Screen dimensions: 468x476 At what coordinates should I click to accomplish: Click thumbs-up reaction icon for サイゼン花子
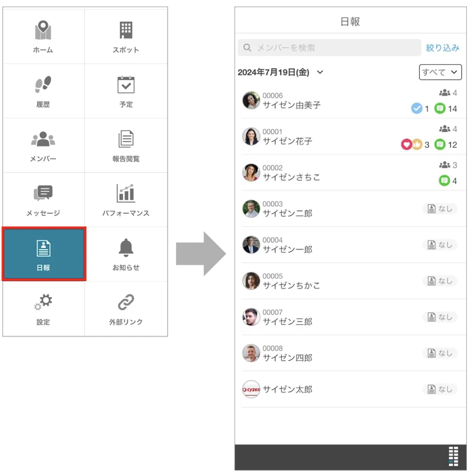pyautogui.click(x=417, y=144)
